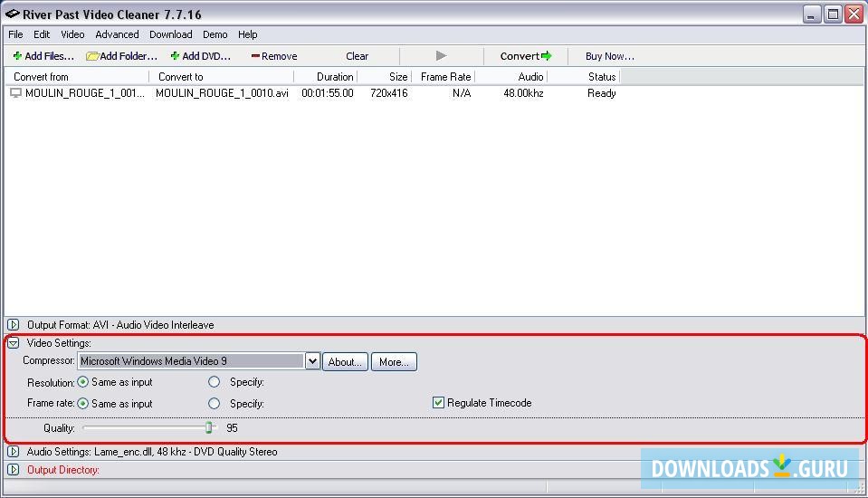
Task: Minimize the Video Cleaner window
Action: tap(812, 14)
